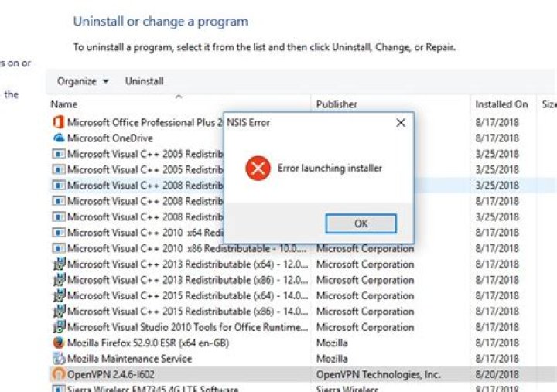Click OK in the NSIS Error dialog
Image resolution: width=557 pixels, height=392 pixels.
click(361, 223)
